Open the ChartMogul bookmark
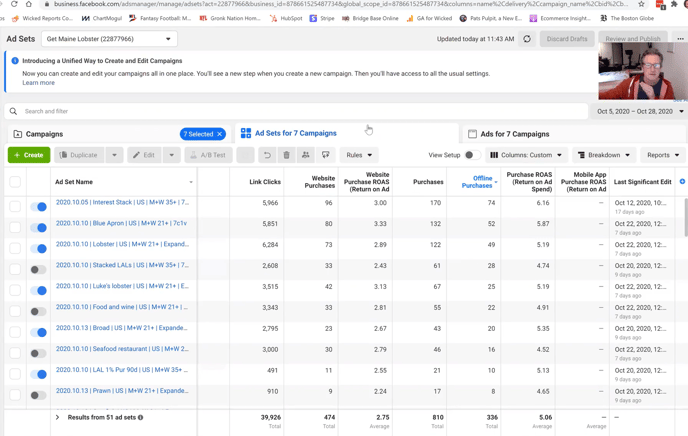Viewport: 688px width, 436px height. click(102, 18)
